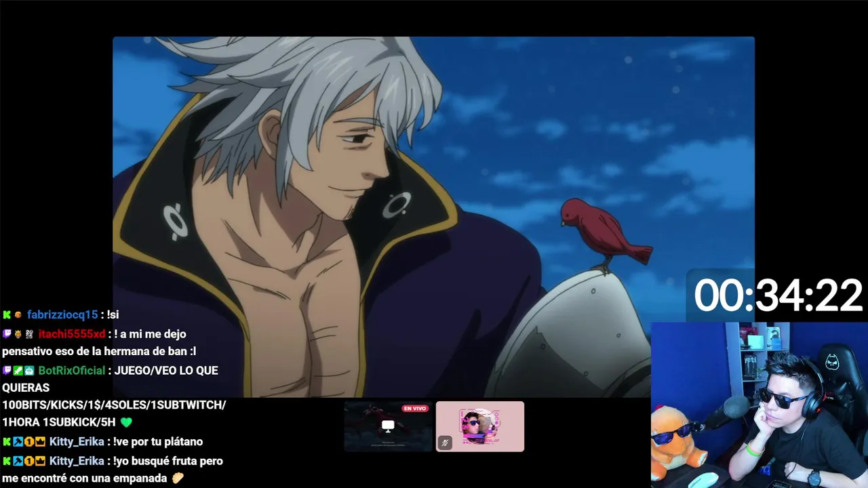Click the screen-share monitor icon in the live thumbnail
The width and height of the screenshot is (868, 488).
(388, 426)
